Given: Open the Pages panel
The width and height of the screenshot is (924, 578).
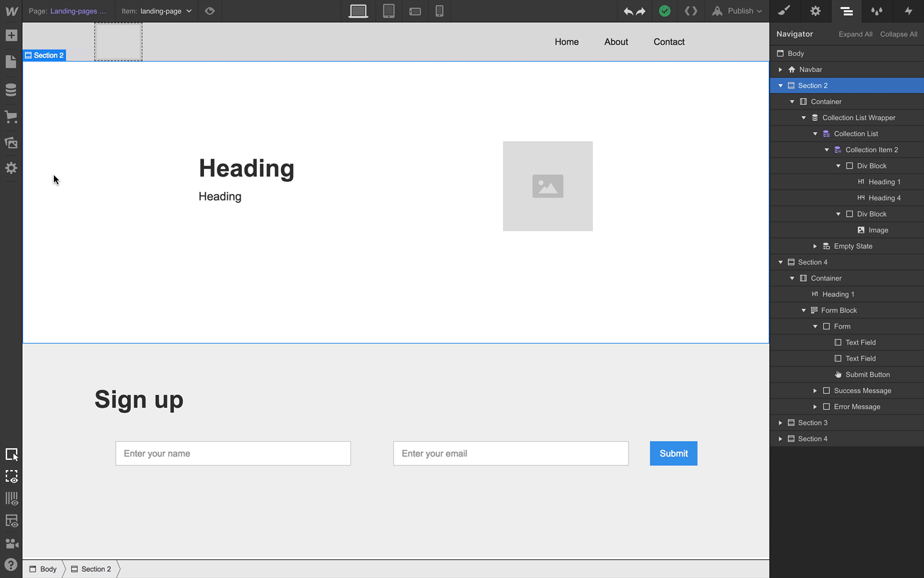Looking at the screenshot, I should pos(11,62).
